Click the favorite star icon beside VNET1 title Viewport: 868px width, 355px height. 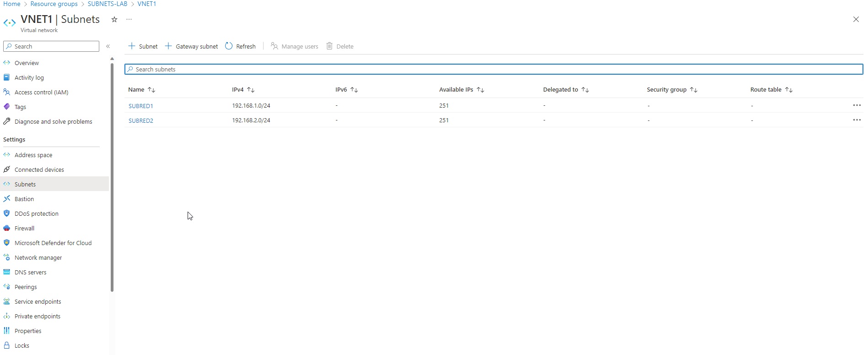click(114, 19)
